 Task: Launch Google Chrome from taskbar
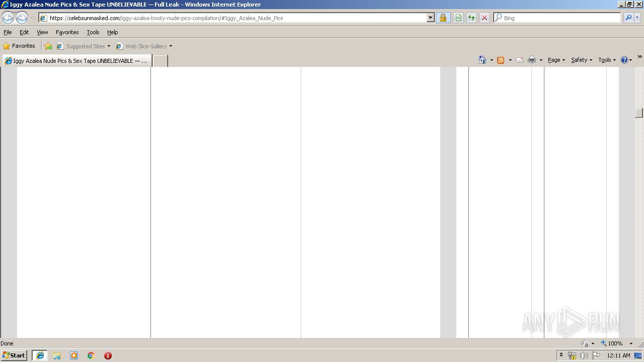[91, 355]
